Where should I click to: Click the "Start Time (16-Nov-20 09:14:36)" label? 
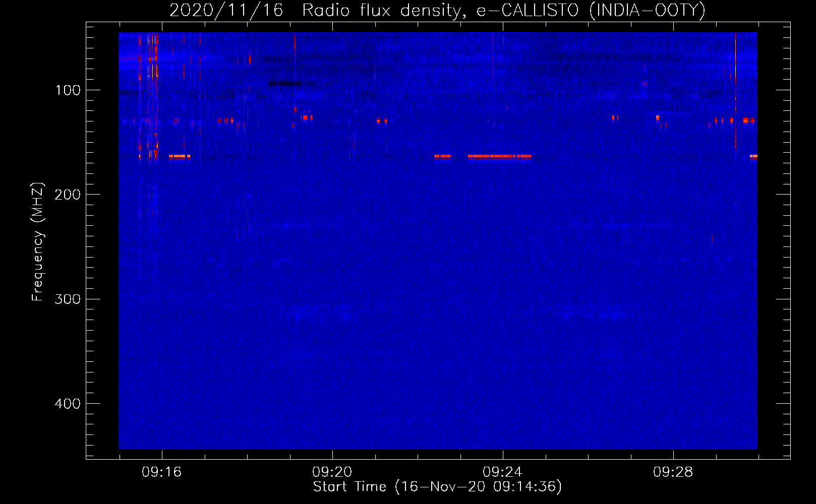[437, 487]
